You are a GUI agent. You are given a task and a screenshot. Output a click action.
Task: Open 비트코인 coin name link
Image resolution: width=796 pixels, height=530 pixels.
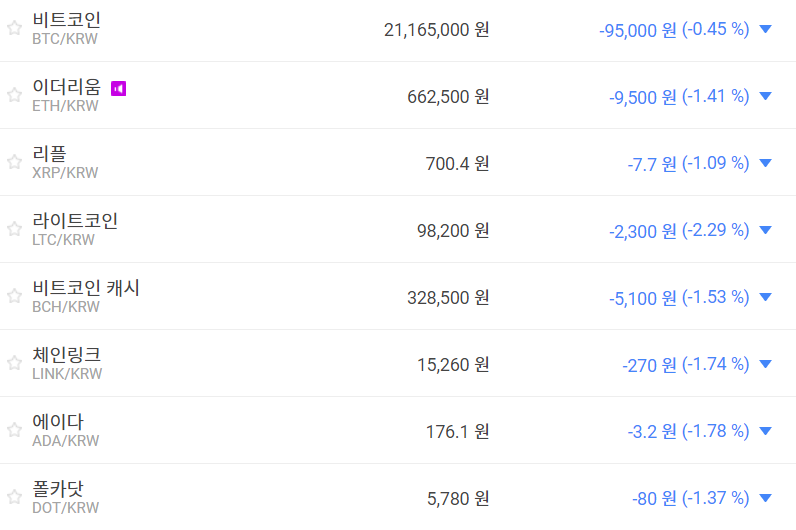coord(66,20)
